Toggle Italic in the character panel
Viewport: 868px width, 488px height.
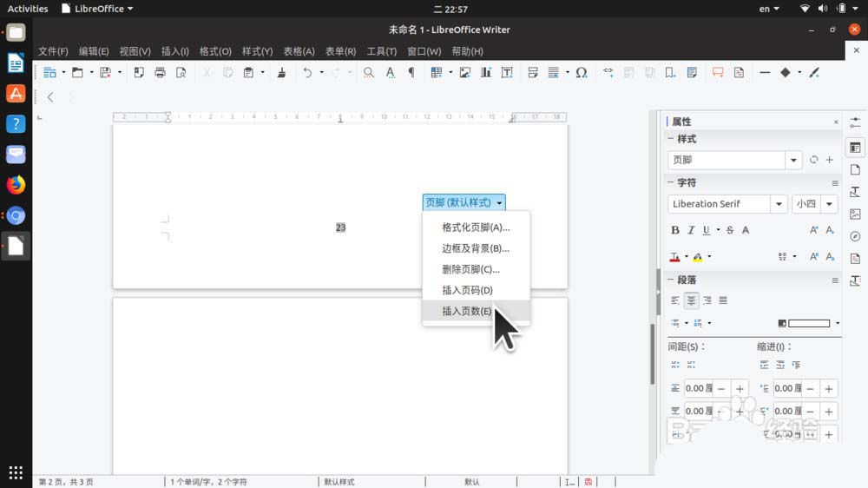pyautogui.click(x=691, y=230)
